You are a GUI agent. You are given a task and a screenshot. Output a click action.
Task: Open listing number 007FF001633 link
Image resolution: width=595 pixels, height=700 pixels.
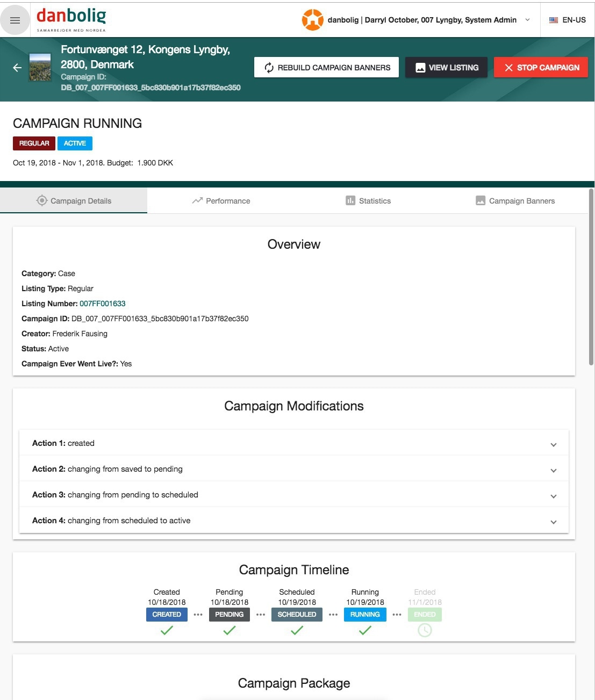[103, 304]
